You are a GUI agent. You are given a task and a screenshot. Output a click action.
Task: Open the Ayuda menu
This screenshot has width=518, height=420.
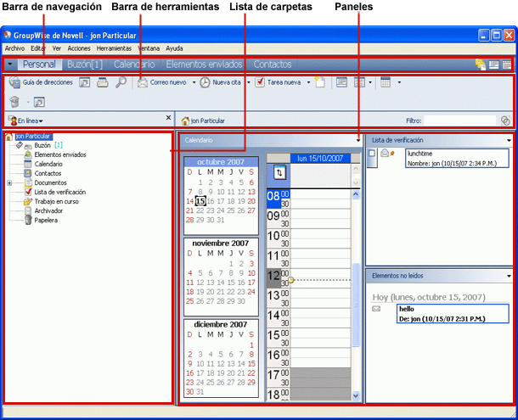174,48
